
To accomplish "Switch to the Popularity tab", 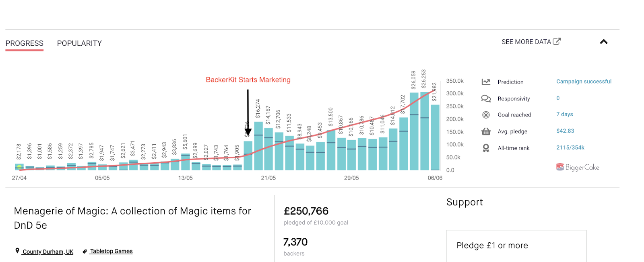I will tap(79, 43).
